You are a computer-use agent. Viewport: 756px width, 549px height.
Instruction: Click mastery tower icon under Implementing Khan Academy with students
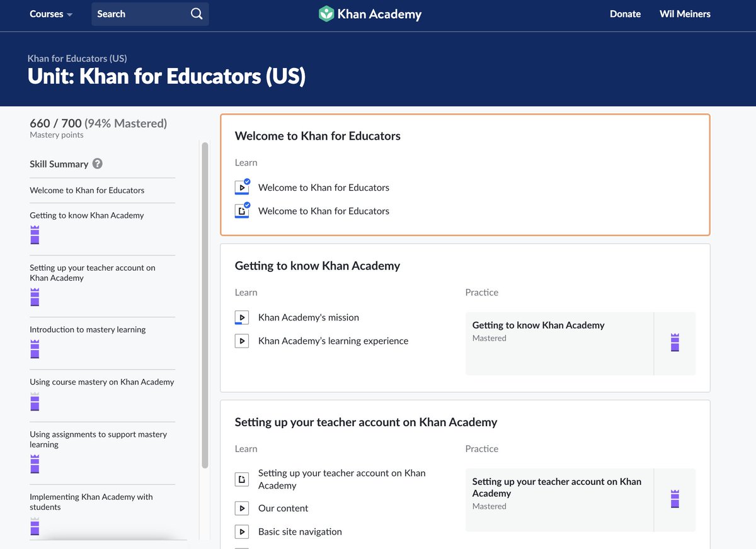coord(35,526)
